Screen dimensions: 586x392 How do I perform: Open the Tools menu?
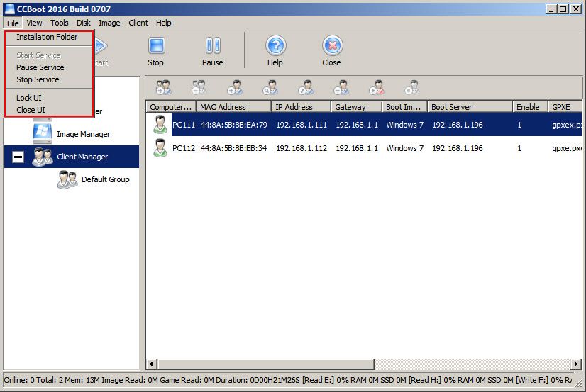tap(60, 23)
